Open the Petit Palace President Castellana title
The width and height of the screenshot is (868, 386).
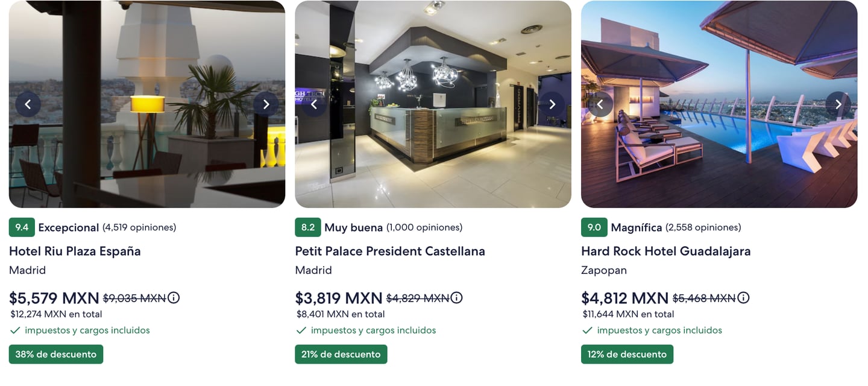[390, 251]
